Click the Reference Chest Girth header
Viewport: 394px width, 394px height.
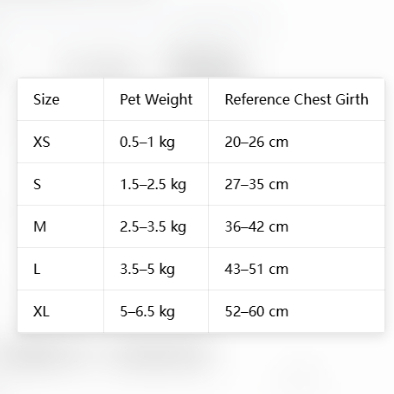tap(296, 99)
